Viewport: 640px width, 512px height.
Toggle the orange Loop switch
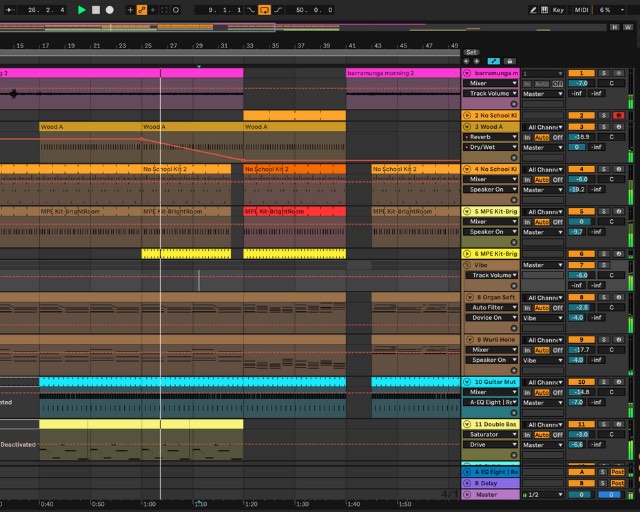[264, 9]
